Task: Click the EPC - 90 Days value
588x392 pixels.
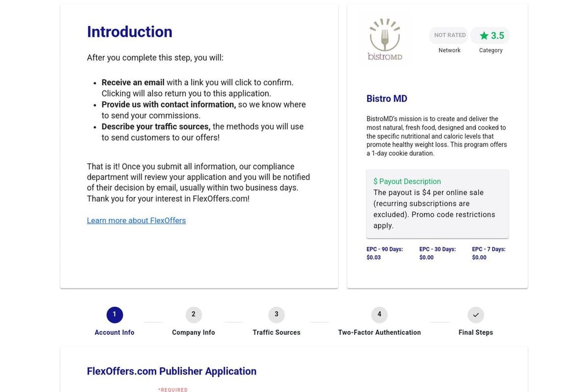Action: 374,258
